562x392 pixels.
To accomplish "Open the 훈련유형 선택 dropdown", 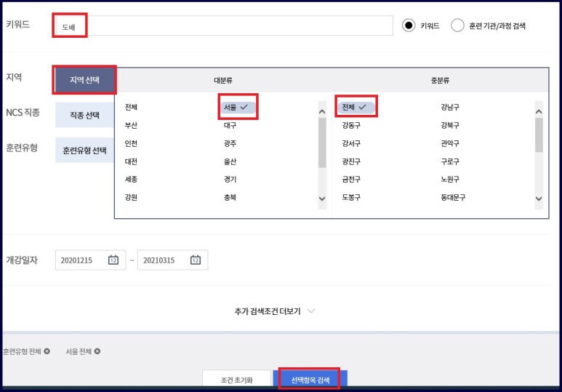I will (x=84, y=150).
